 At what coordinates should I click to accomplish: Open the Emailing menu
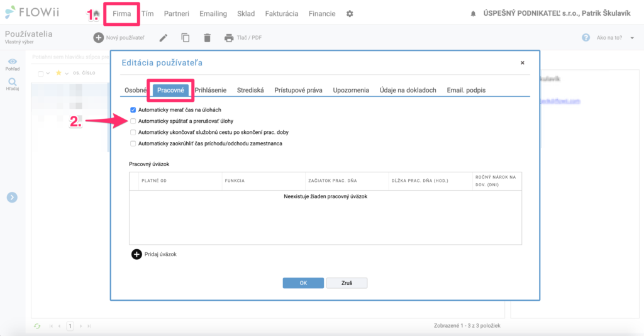(x=213, y=14)
